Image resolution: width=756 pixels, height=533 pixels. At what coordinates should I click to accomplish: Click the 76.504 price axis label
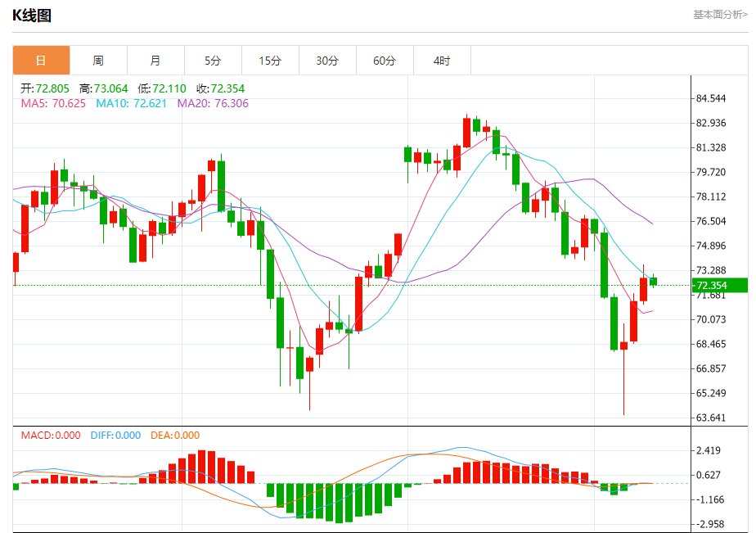pyautogui.click(x=711, y=221)
